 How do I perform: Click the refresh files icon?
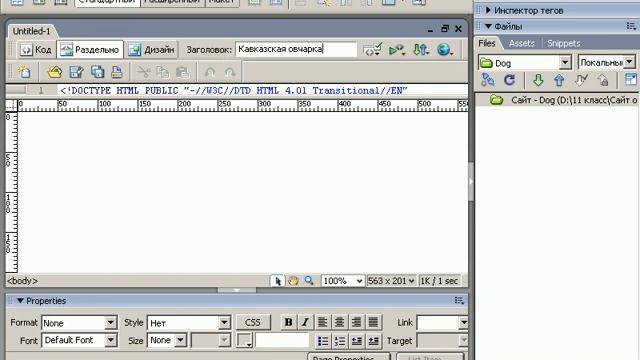coord(509,80)
